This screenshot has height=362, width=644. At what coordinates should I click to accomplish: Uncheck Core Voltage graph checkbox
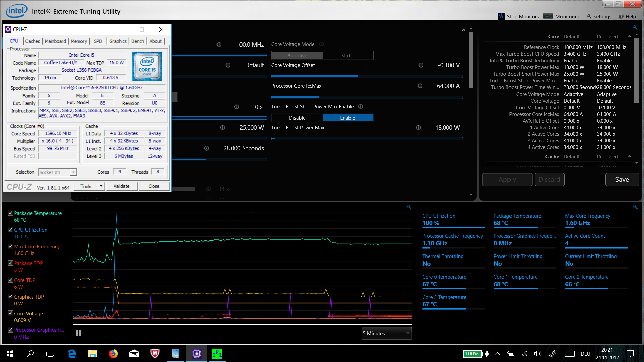[10, 313]
